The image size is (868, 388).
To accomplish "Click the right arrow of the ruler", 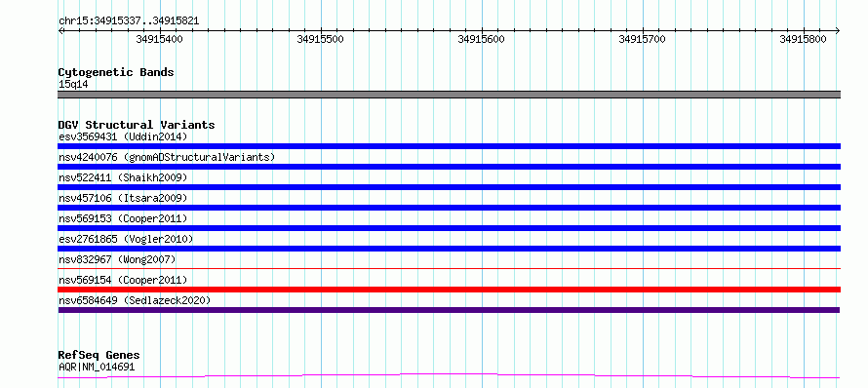I will pos(838,30).
